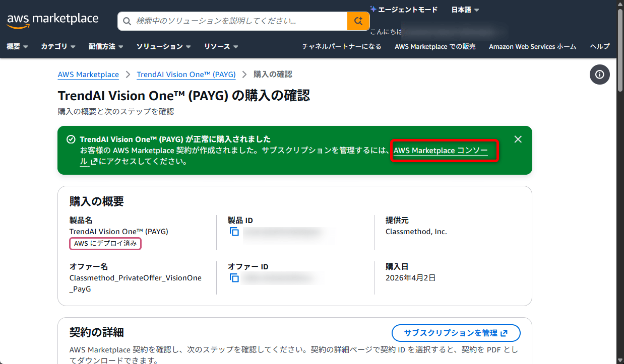Expand the 概要 dropdown menu
This screenshot has width=624, height=364.
(17, 46)
